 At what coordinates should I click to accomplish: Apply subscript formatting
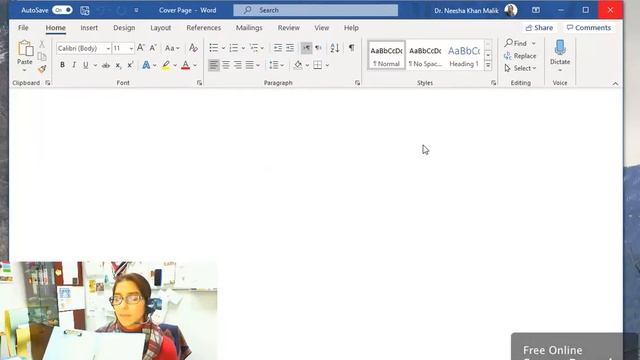tap(118, 65)
